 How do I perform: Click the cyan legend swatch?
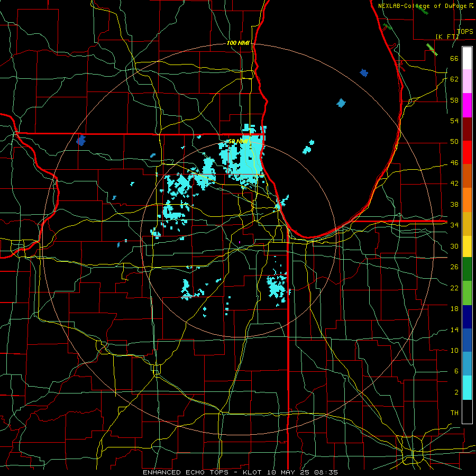(x=467, y=388)
